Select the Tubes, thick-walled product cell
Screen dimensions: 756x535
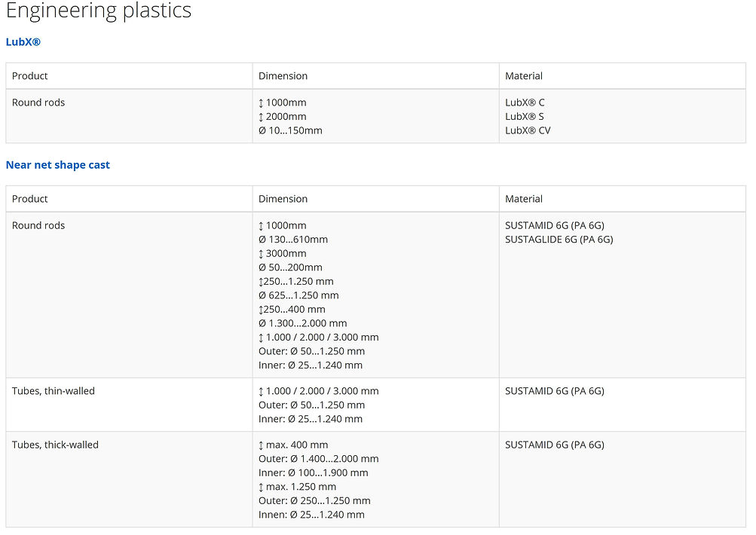(x=55, y=445)
